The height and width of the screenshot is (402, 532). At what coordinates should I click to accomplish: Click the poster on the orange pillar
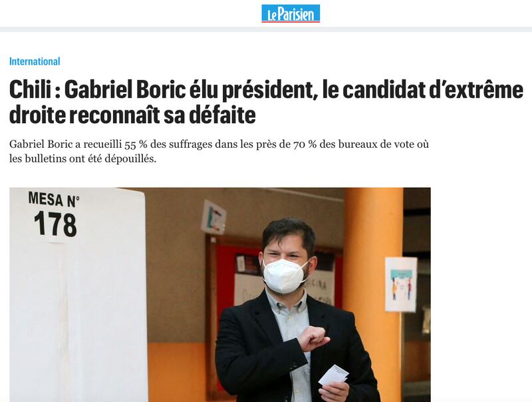click(x=401, y=284)
